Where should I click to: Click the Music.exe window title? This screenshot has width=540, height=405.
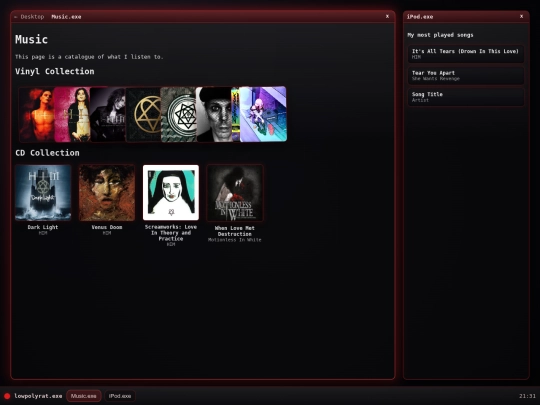66,17
